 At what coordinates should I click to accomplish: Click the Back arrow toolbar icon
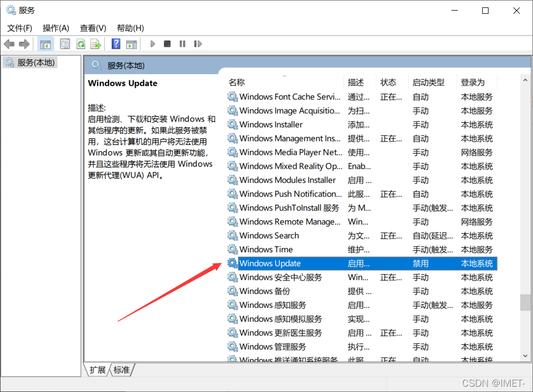tap(9, 44)
